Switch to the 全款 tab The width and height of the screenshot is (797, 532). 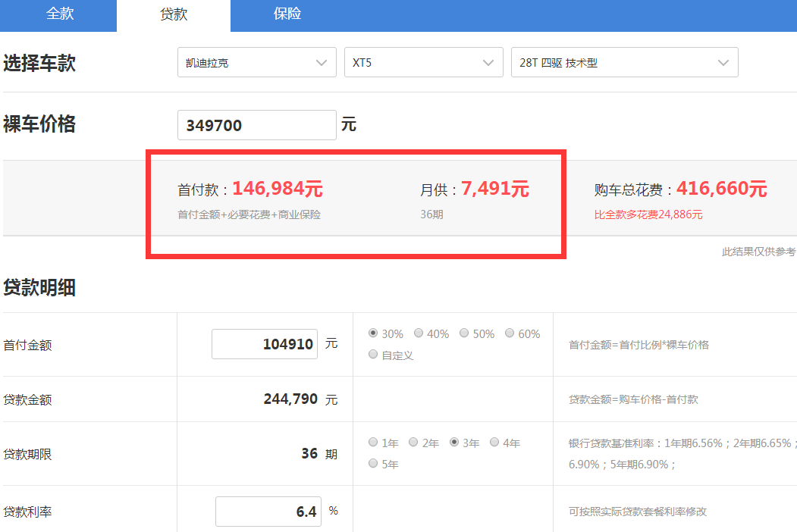pyautogui.click(x=59, y=14)
